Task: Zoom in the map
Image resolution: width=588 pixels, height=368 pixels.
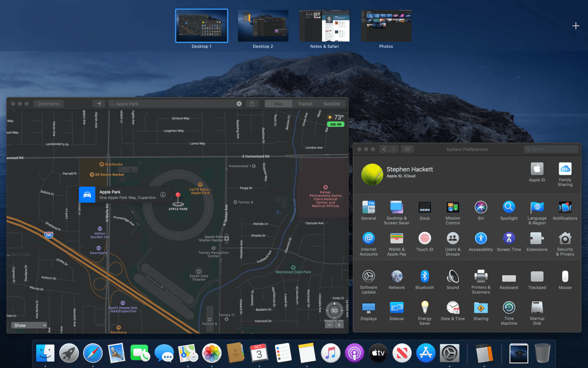Action: coord(339,325)
